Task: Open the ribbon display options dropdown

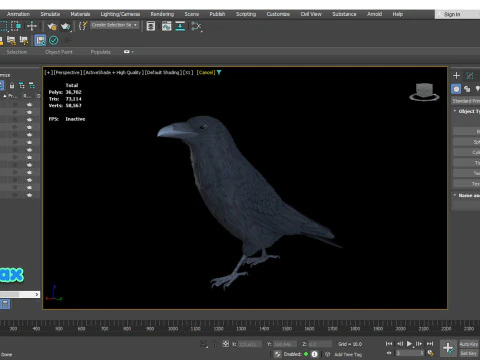Action: coord(129,52)
